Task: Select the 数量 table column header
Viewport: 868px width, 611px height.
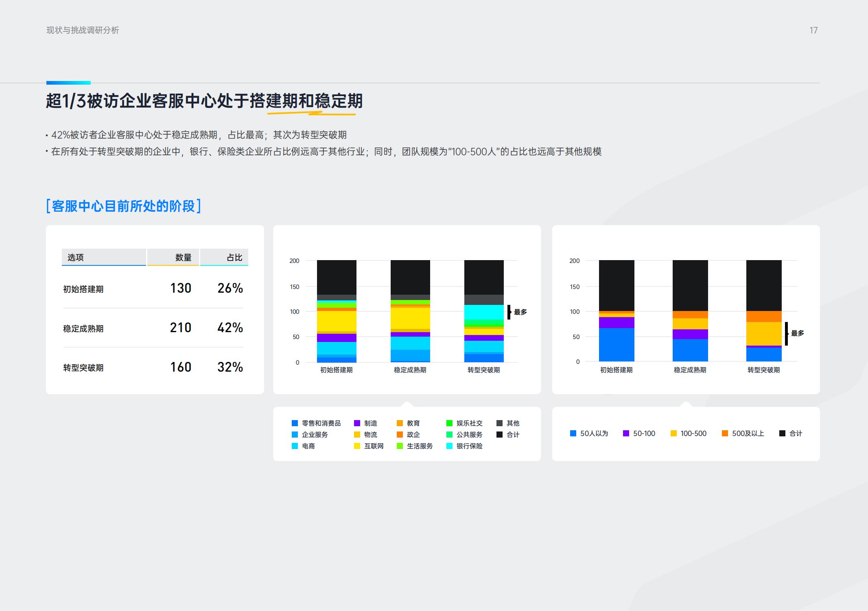Action: tap(173, 257)
